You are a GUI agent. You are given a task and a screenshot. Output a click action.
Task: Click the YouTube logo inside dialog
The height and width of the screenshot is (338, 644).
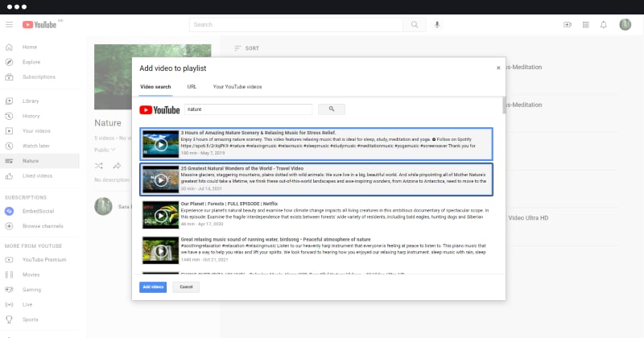click(x=159, y=109)
